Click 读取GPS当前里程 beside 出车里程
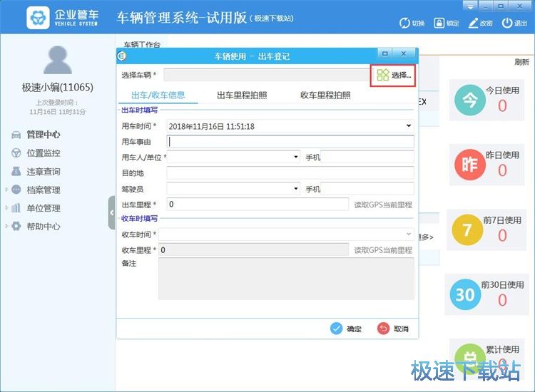535x392 pixels. click(383, 205)
